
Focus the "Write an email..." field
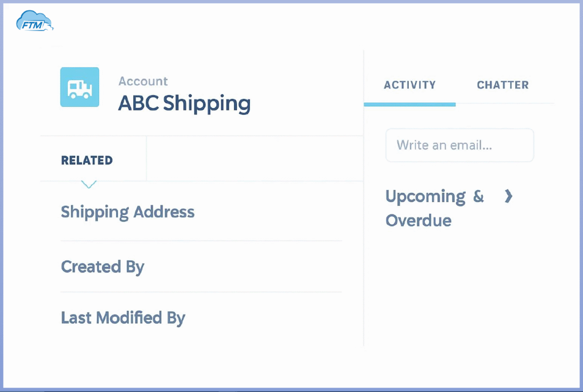tap(459, 145)
